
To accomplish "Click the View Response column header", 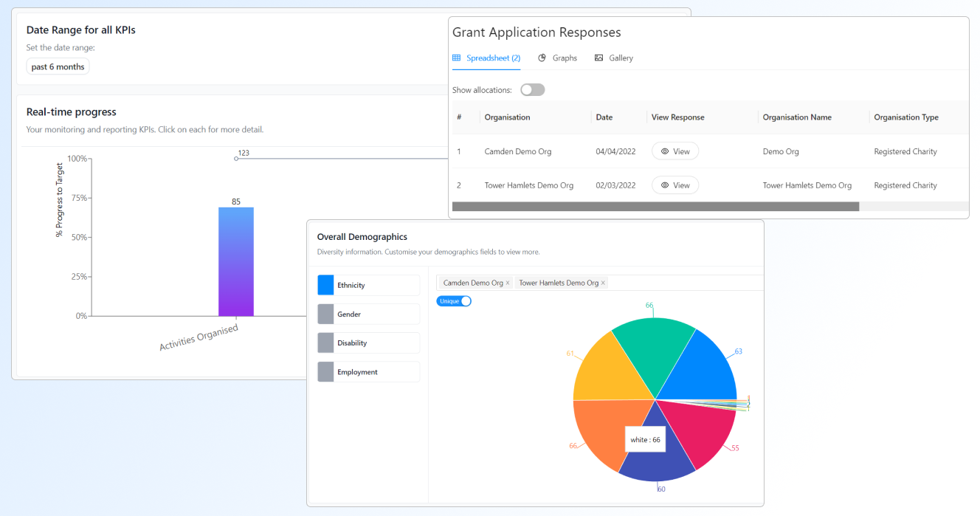I will [678, 117].
